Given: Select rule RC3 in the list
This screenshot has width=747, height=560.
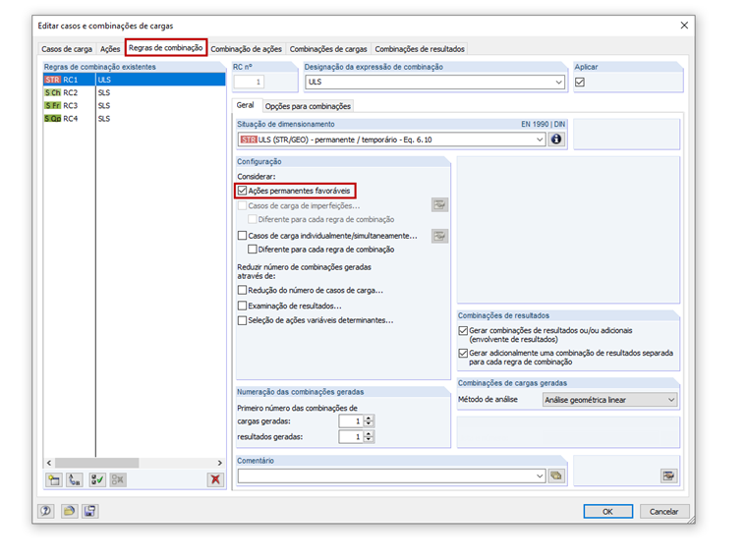Looking at the screenshot, I should click(135, 105).
